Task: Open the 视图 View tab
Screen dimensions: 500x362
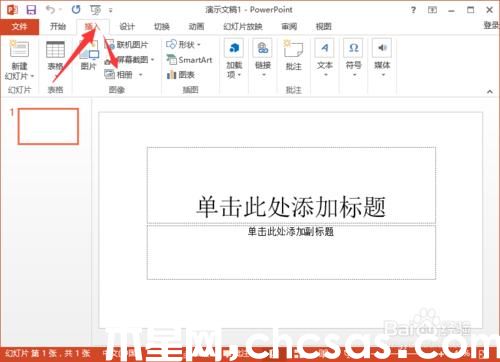Action: point(324,27)
